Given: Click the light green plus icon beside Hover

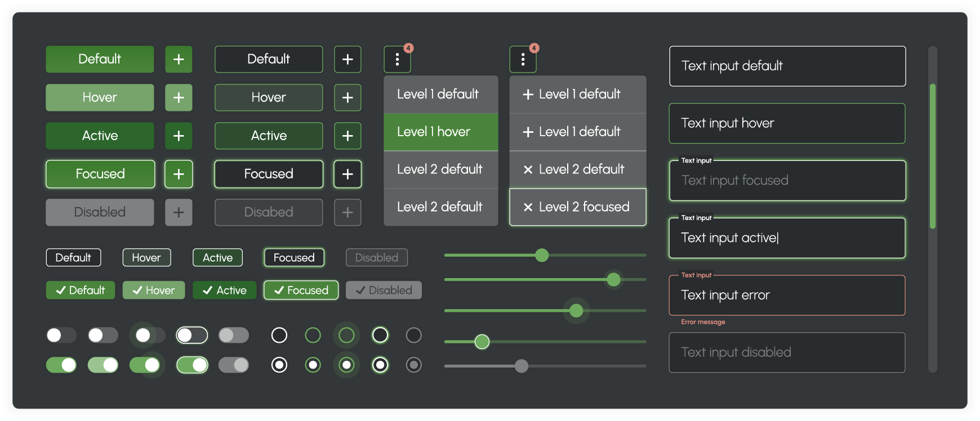Looking at the screenshot, I should pyautogui.click(x=179, y=97).
